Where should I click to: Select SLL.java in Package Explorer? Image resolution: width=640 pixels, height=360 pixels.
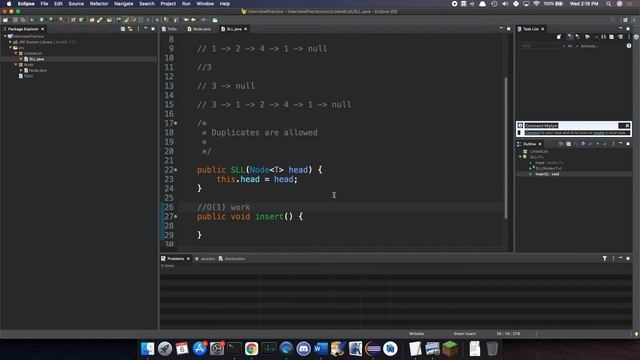point(36,59)
